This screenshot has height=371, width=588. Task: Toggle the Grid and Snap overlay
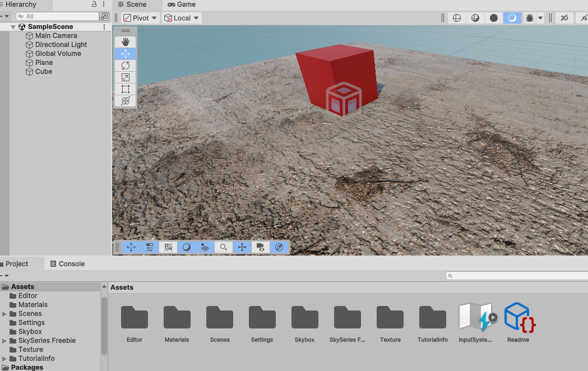[168, 247]
